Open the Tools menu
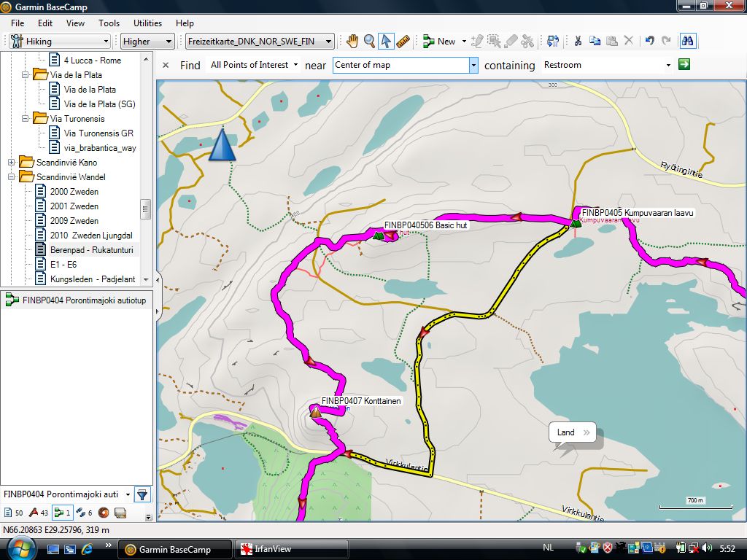The image size is (747, 560). click(x=109, y=23)
